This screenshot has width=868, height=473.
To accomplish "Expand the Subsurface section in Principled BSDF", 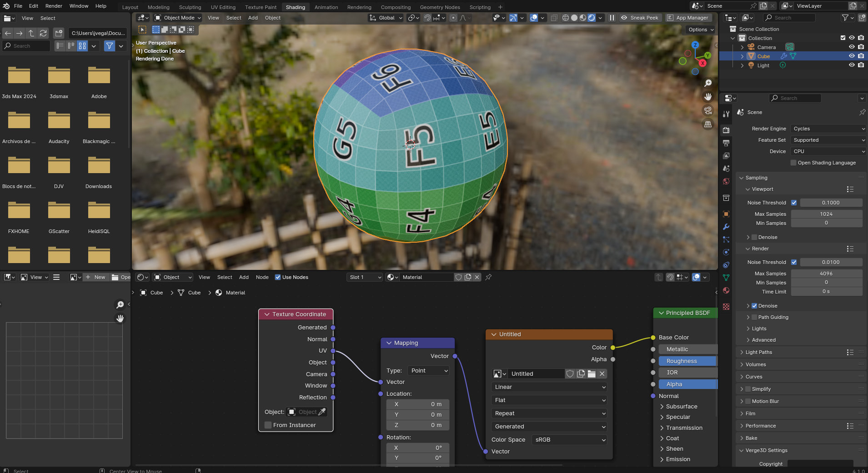I will [x=681, y=406].
